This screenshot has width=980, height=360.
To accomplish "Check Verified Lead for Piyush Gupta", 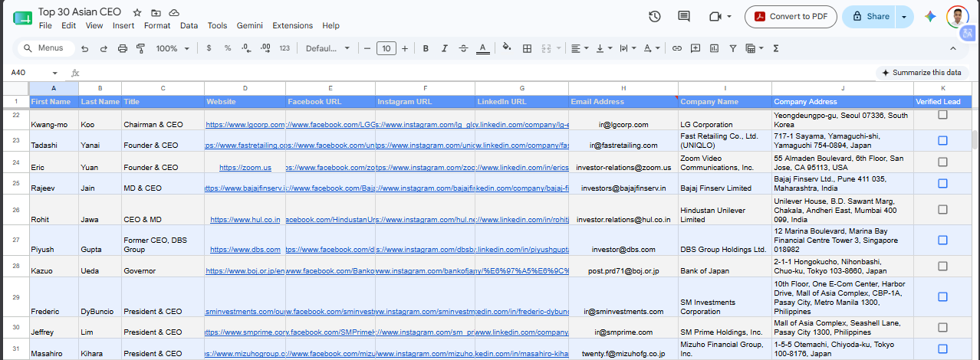I will click(x=942, y=239).
